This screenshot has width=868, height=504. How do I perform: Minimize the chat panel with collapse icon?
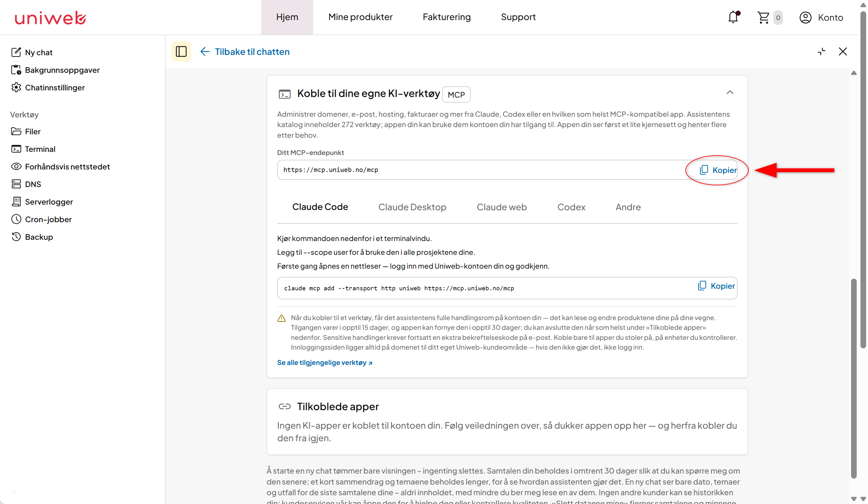[x=822, y=52]
